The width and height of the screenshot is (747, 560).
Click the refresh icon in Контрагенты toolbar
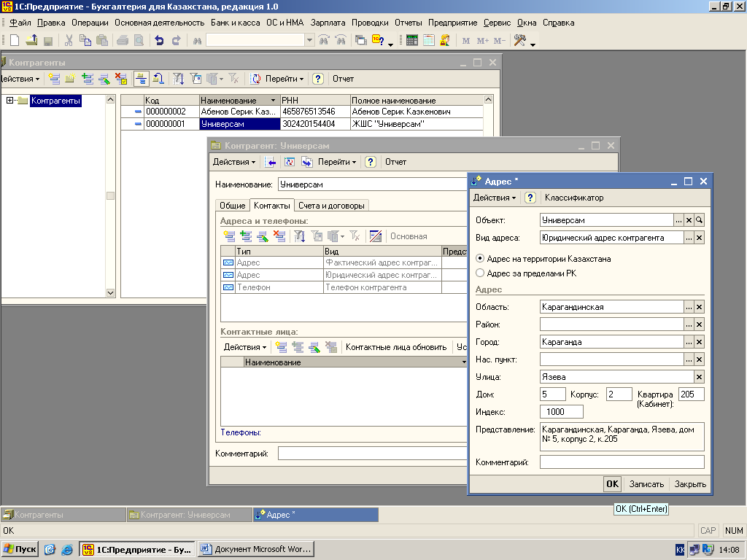pyautogui.click(x=255, y=79)
